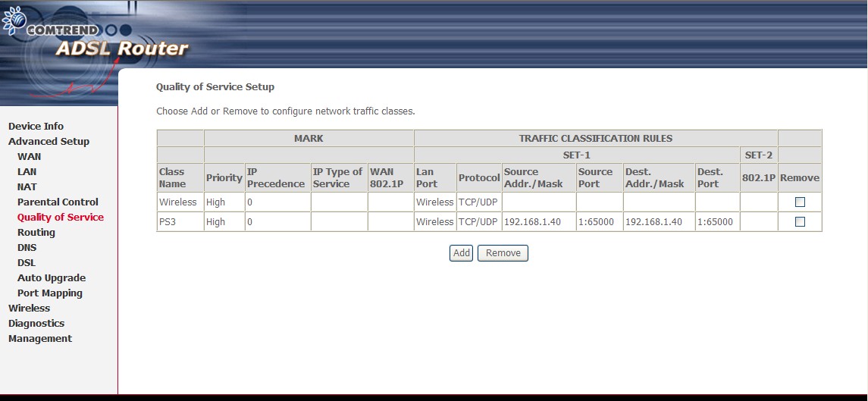This screenshot has height=401, width=868.
Task: Tick the Remove checkbox for PS3 class
Action: [x=800, y=222]
